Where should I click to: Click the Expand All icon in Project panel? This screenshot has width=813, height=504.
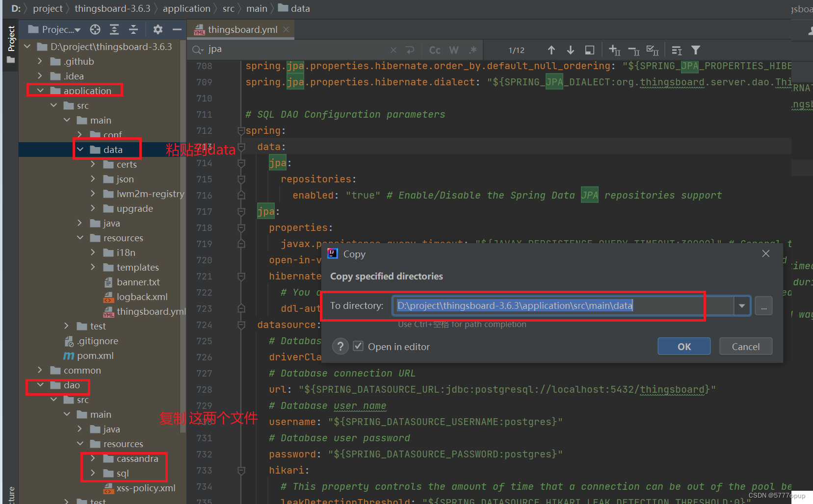click(114, 29)
